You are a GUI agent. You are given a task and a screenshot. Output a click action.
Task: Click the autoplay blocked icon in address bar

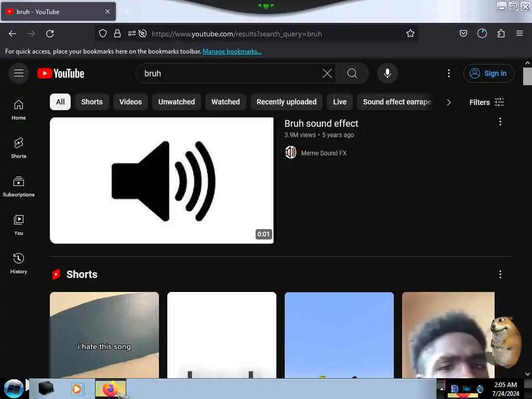click(x=142, y=33)
